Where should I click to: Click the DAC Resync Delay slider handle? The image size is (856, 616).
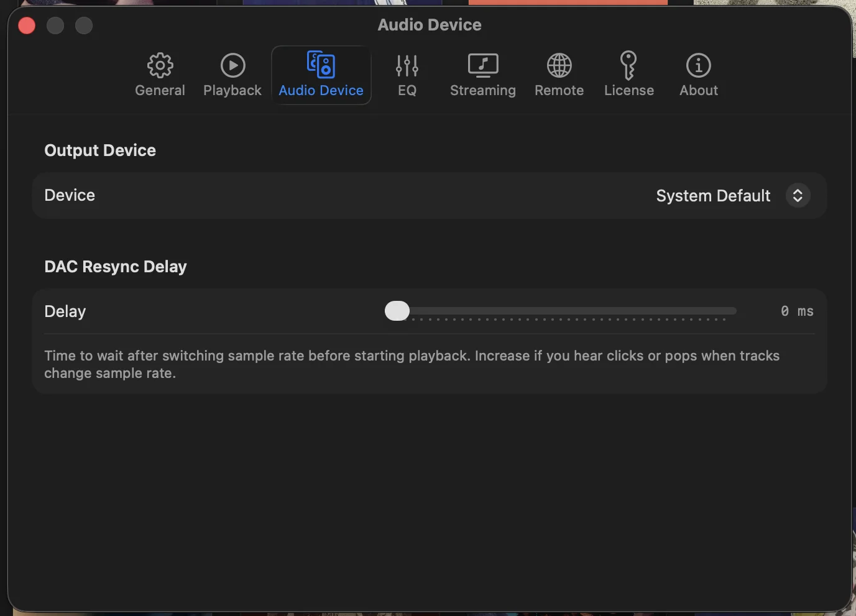tap(397, 311)
